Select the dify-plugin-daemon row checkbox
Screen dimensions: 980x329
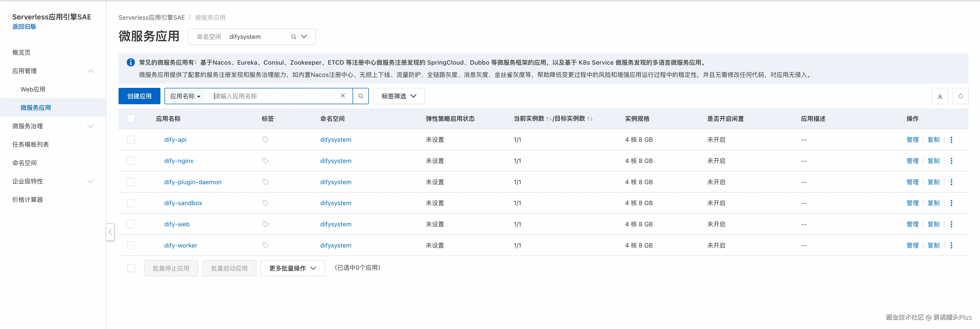click(x=131, y=182)
